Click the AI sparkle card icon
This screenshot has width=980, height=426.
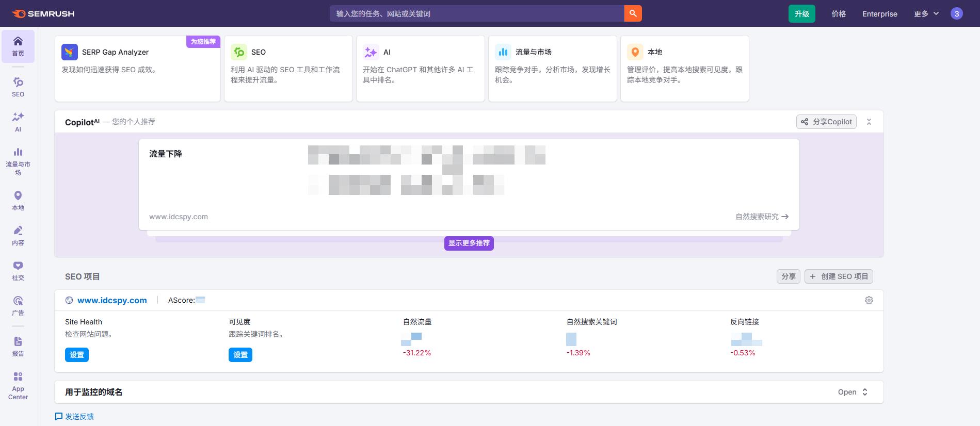371,52
